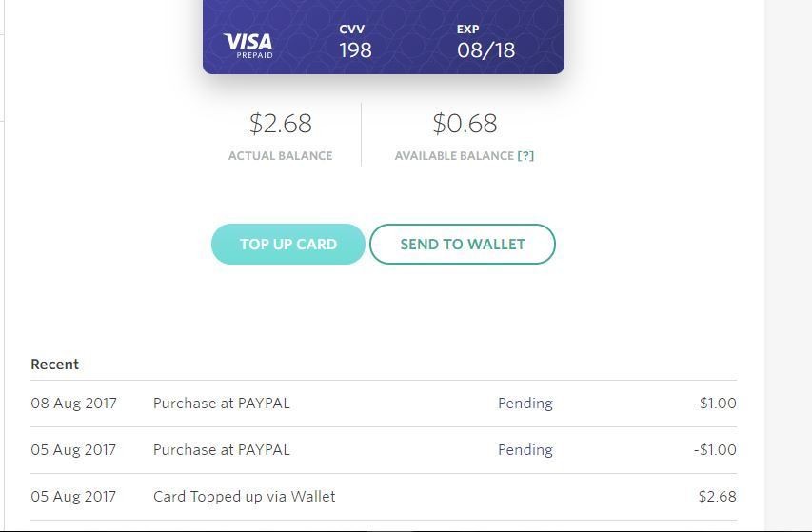The image size is (812, 532).
Task: Click Pending status of 05 Aug purchase
Action: tap(525, 450)
